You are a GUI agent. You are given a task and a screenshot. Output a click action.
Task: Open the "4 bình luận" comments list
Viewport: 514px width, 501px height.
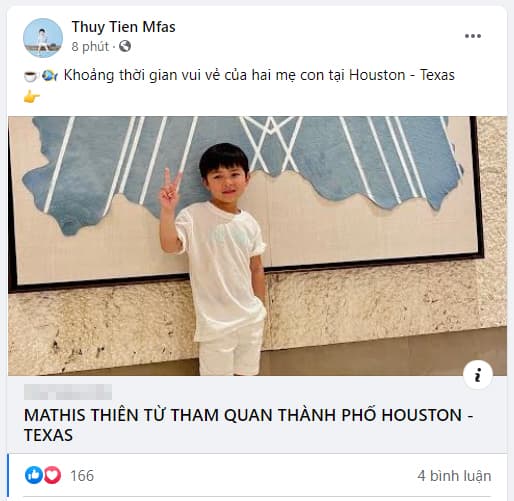pyautogui.click(x=454, y=476)
